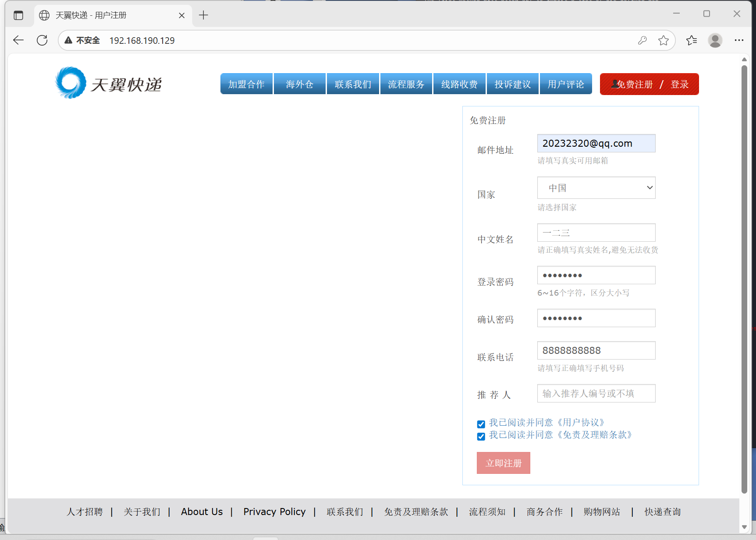Add the page to favorites via star icon

point(664,40)
